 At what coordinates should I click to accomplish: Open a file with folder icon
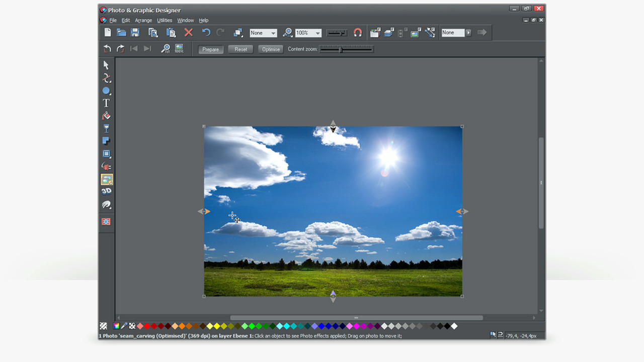point(121,32)
